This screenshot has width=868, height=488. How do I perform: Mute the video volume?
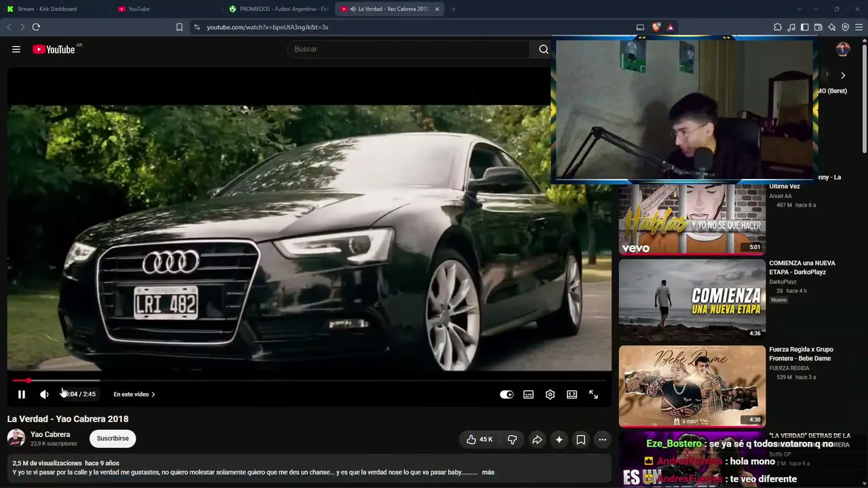point(44,394)
